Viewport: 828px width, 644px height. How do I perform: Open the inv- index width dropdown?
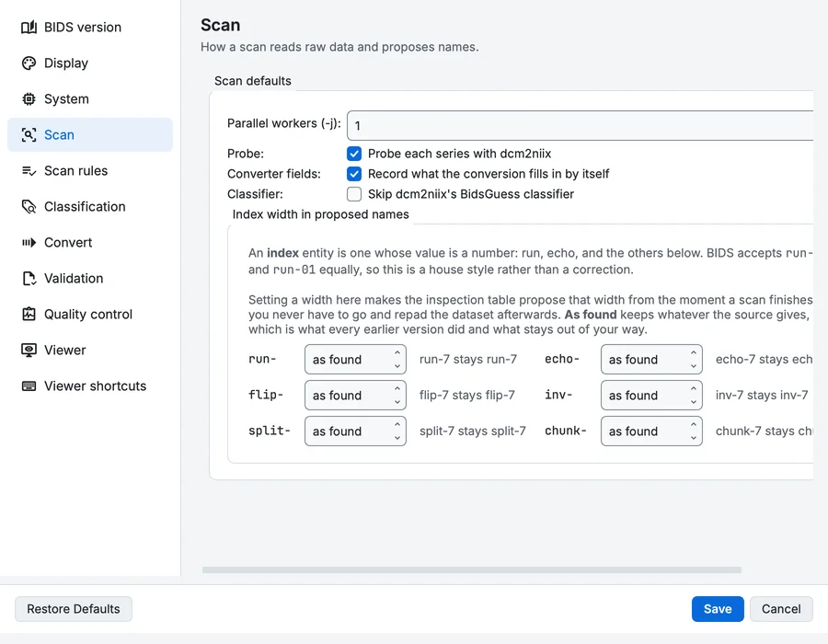tap(651, 396)
